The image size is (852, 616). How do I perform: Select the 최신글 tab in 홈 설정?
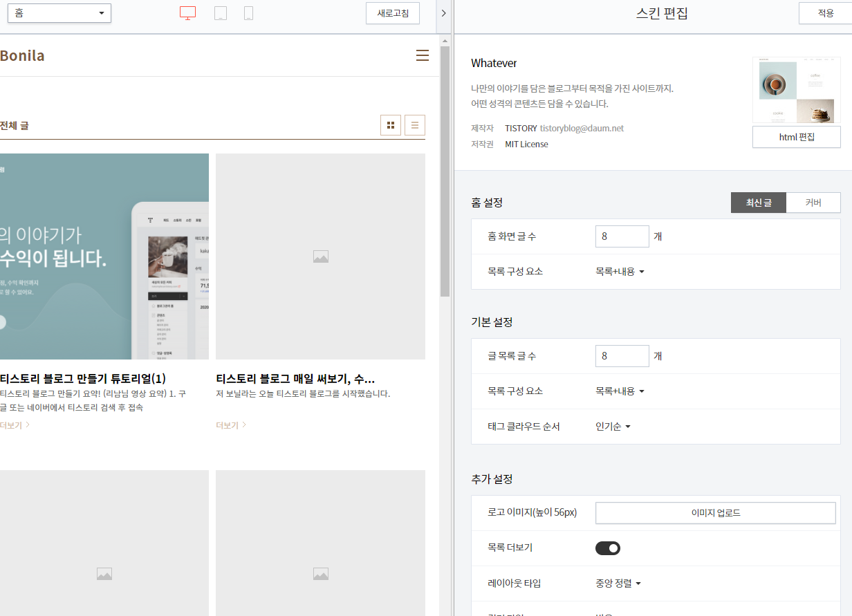point(759,203)
